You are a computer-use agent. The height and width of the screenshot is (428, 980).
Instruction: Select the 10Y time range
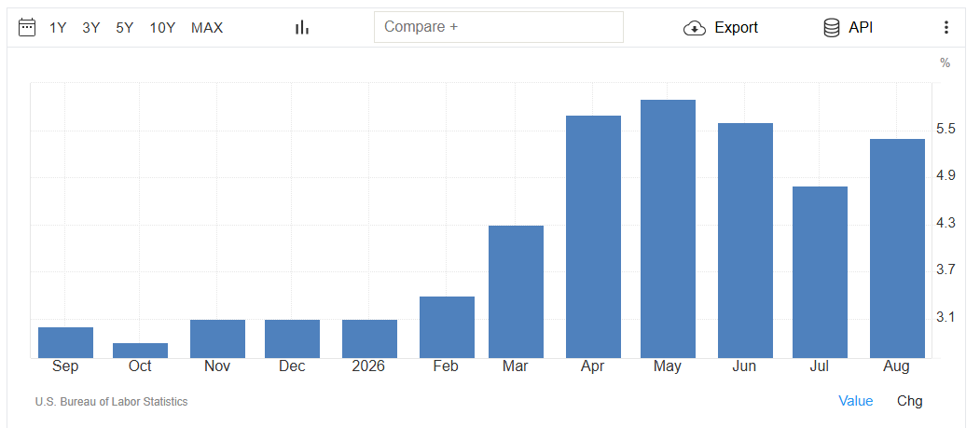tap(162, 27)
